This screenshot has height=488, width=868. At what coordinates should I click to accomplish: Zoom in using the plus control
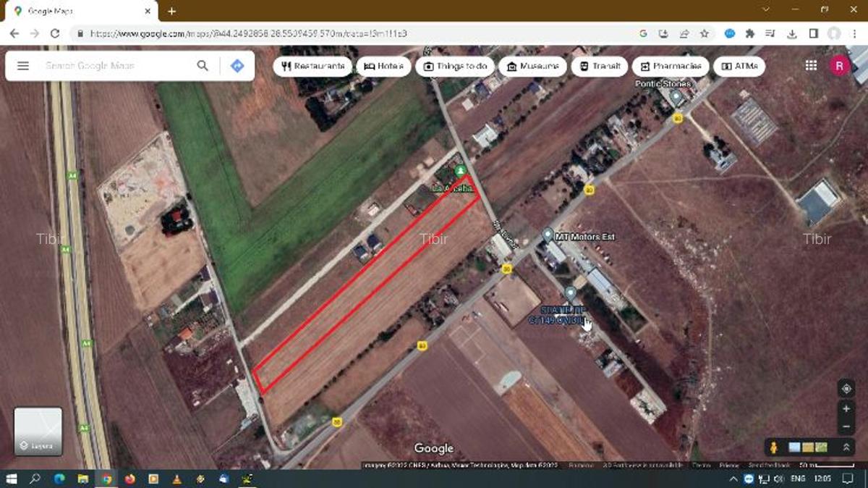[x=846, y=408]
